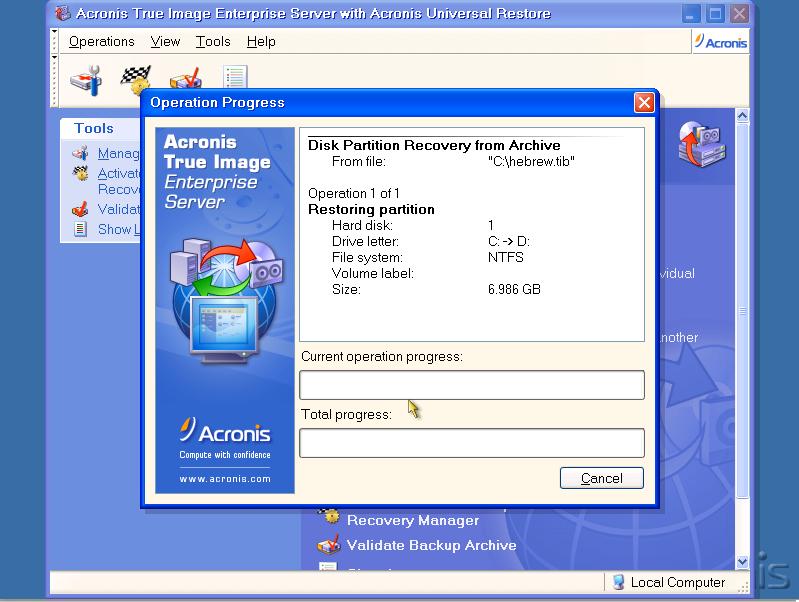Click the Validate checkmark icon in Tools panel
The image size is (799, 602).
80,209
